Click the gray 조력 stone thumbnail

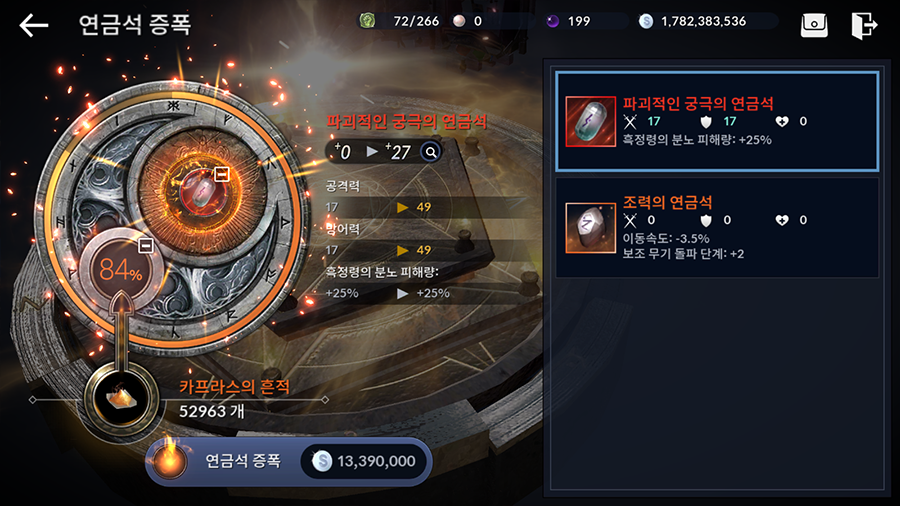tap(590, 228)
